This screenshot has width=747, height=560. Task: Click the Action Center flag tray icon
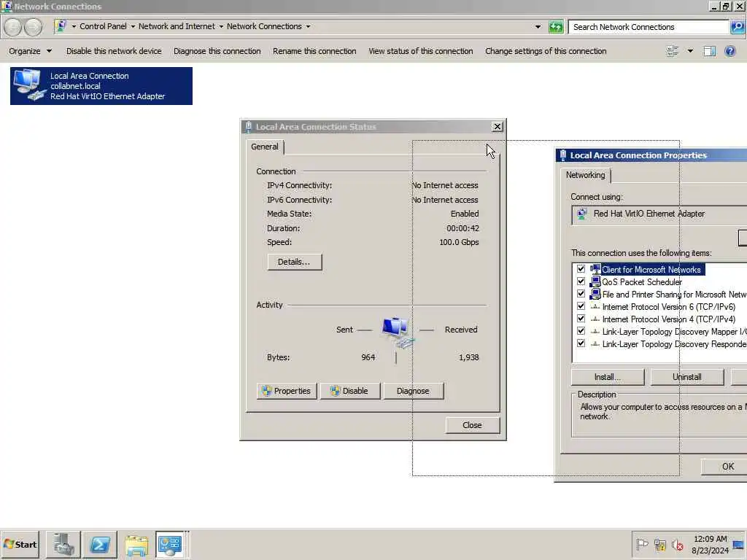642,544
